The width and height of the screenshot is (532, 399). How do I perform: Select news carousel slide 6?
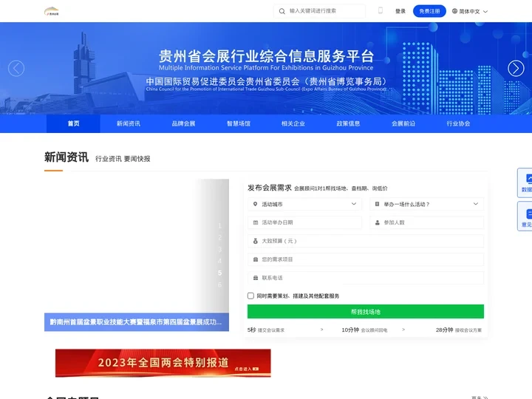(x=220, y=284)
